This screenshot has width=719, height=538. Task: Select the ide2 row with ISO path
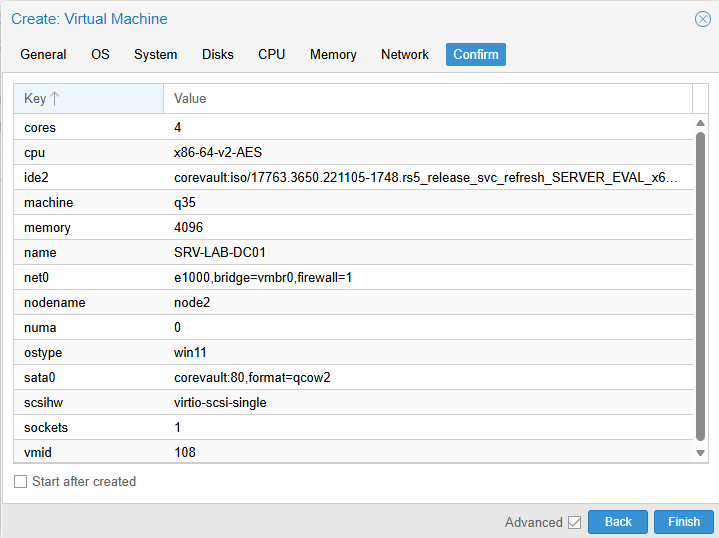coord(353,177)
